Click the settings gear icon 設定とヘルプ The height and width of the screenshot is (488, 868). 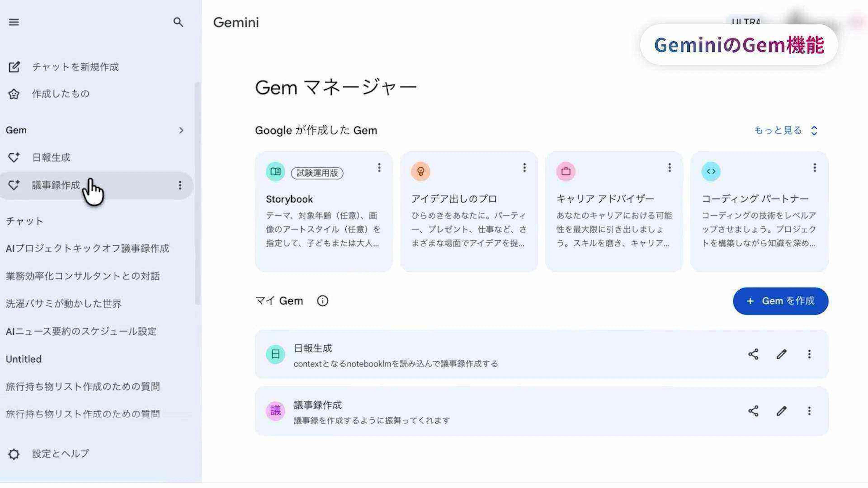[14, 454]
